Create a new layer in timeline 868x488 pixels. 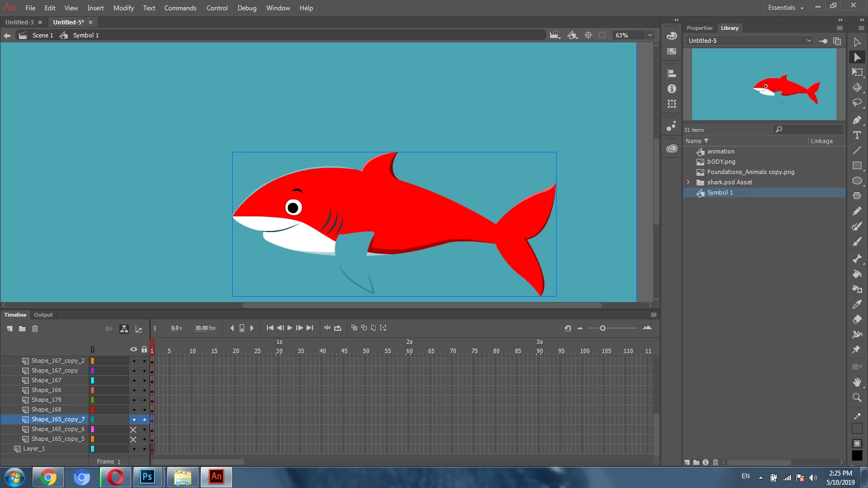10,329
